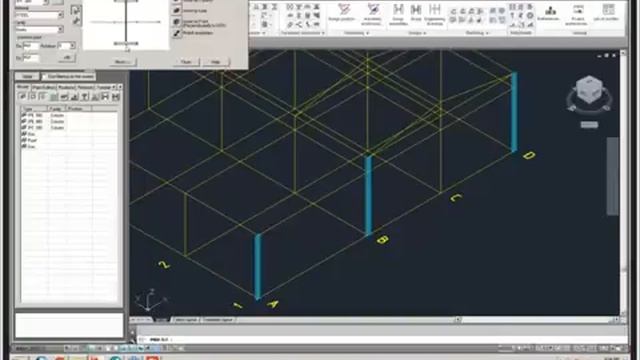Click insert-by-line icon in Profile dialog
The image size is (640, 360).
[176, 11]
